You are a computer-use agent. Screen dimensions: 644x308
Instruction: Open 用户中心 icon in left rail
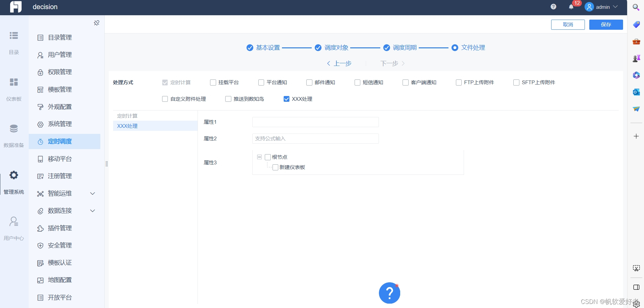click(14, 221)
